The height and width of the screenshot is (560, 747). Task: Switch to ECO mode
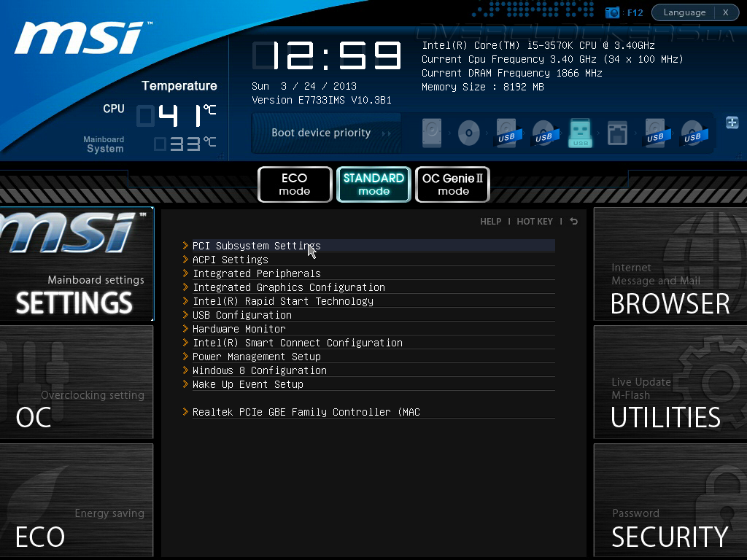click(295, 184)
